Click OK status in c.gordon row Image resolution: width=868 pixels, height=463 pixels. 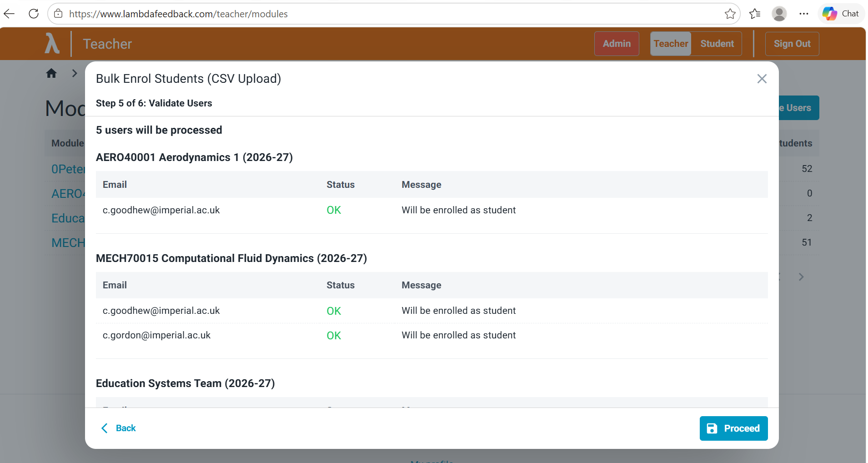(x=334, y=336)
